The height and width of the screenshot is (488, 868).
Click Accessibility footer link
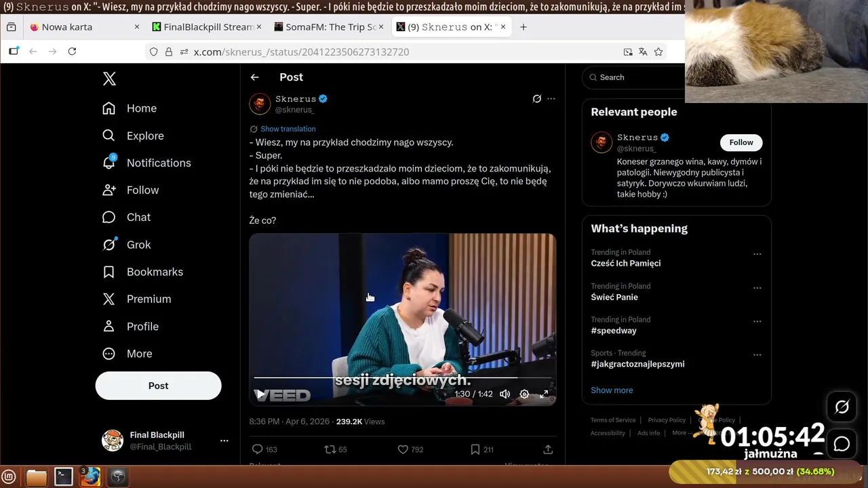(608, 433)
